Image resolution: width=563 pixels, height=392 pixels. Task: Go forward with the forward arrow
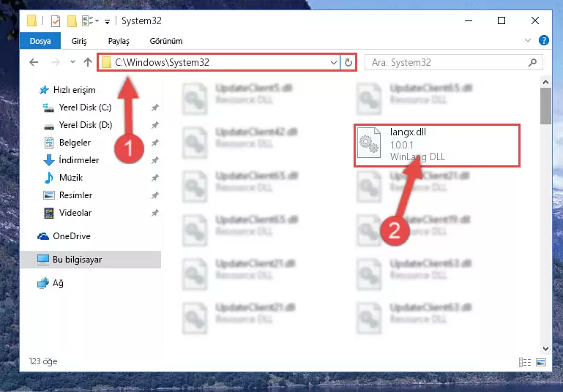(56, 62)
